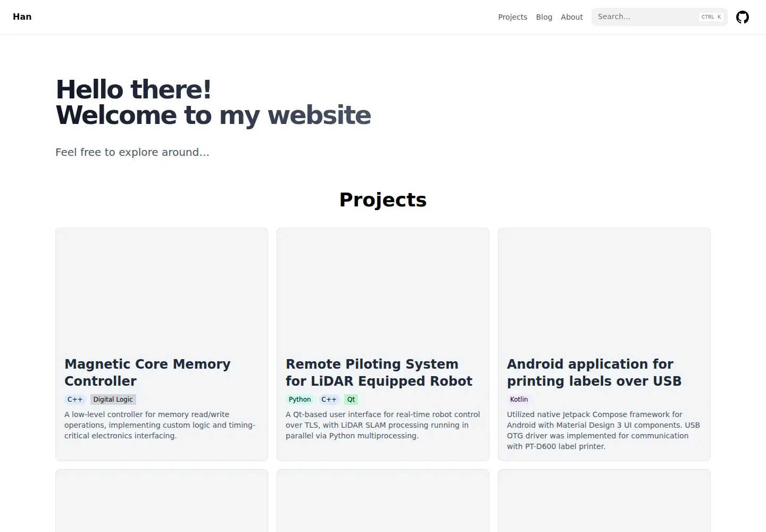Open the Blog page

[544, 17]
